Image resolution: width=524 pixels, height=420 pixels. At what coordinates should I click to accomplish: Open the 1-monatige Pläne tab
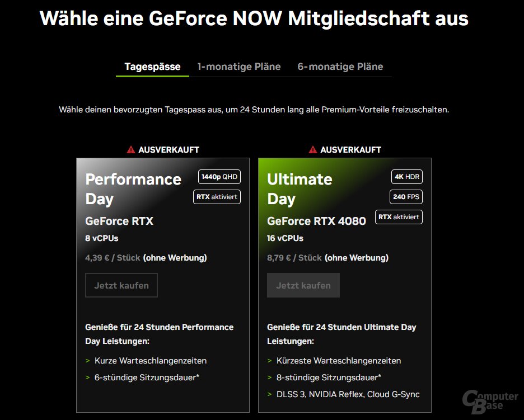coord(238,66)
